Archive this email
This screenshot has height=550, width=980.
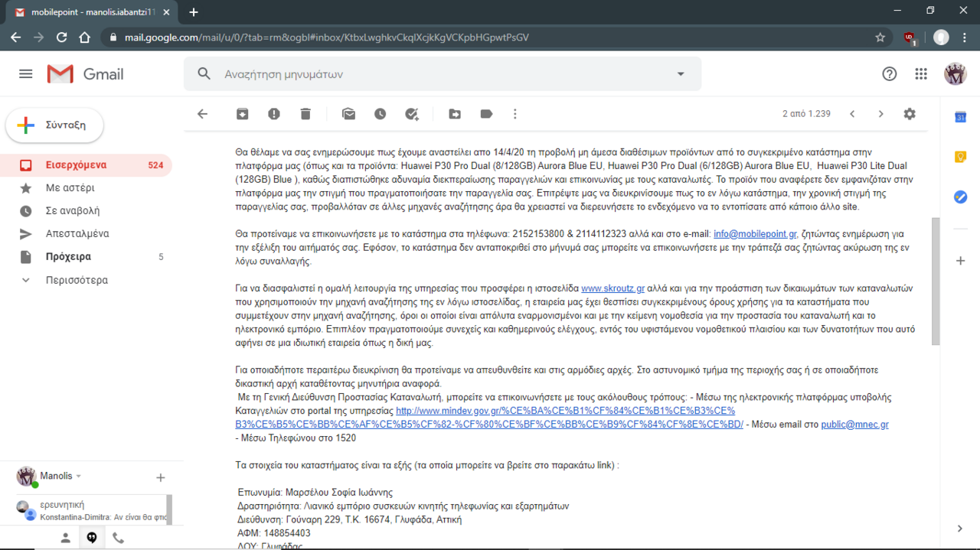pyautogui.click(x=242, y=114)
